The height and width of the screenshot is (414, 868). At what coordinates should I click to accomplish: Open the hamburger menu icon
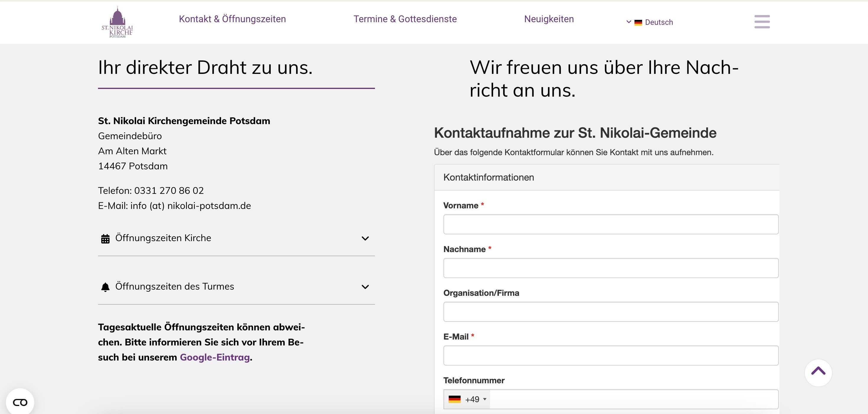click(x=762, y=22)
